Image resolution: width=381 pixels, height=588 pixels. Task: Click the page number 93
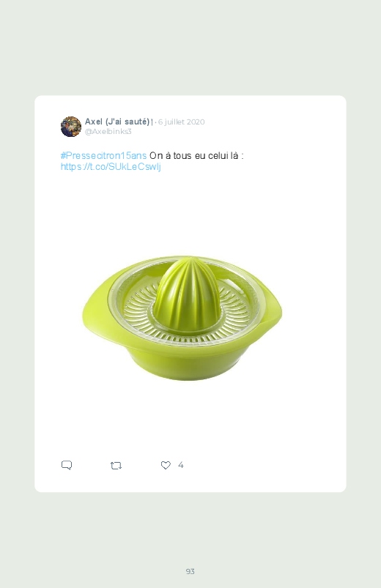pos(190,571)
